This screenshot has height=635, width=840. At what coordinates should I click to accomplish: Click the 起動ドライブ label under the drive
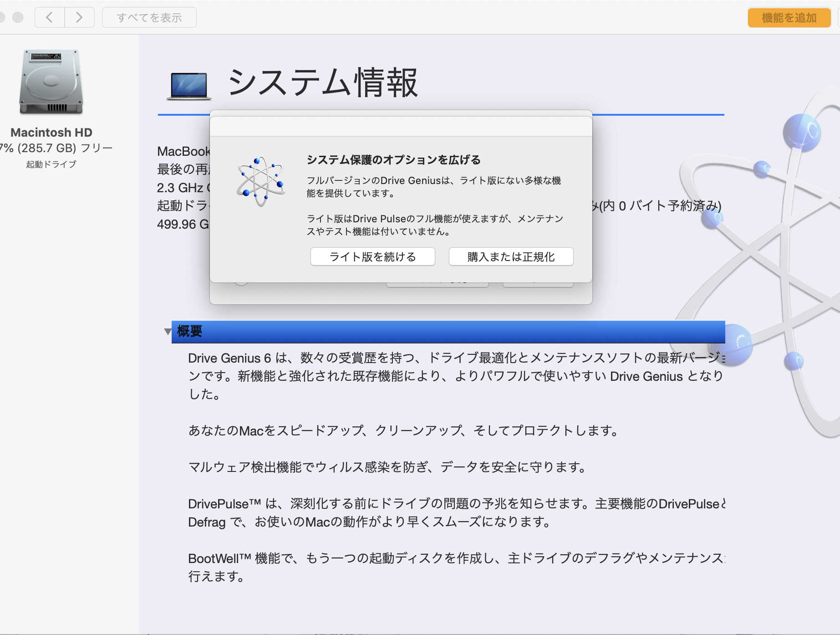coord(51,164)
